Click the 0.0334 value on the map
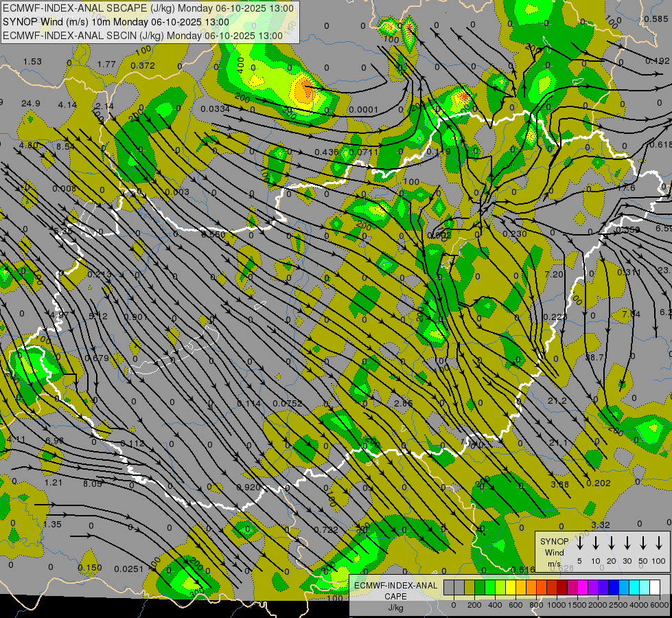The height and width of the screenshot is (618, 672). pyautogui.click(x=215, y=108)
